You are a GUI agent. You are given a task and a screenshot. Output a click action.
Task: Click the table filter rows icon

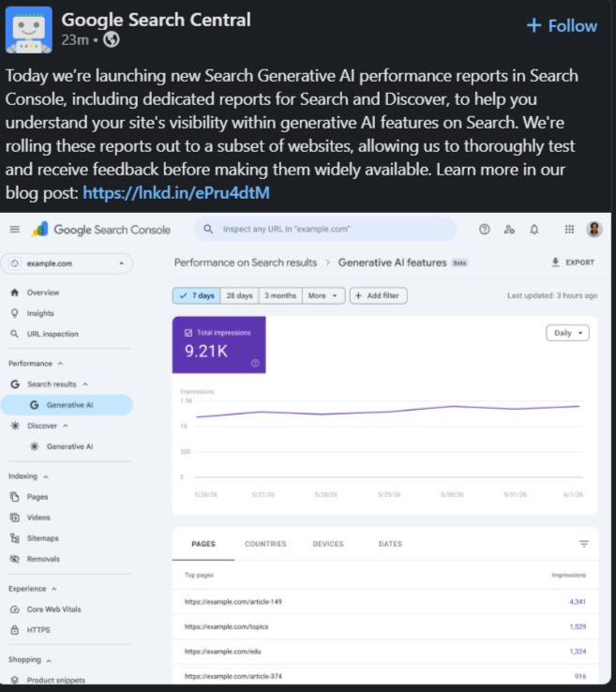pos(584,544)
